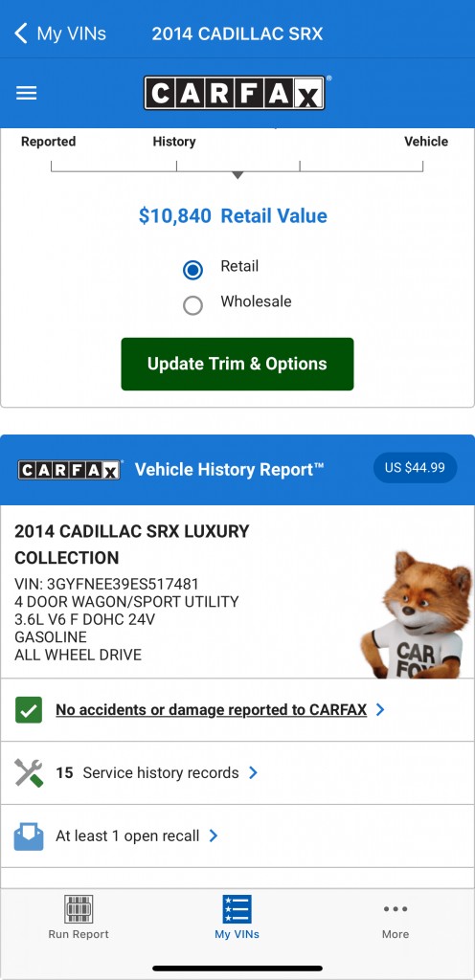The width and height of the screenshot is (475, 980).
Task: Click the Update Trim & Options button
Action: (237, 364)
